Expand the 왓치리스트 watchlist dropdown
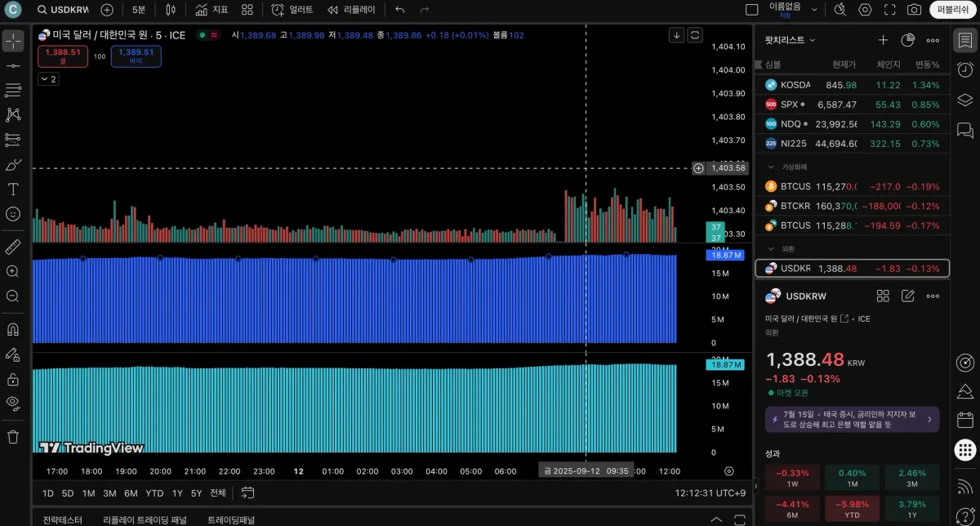Image resolution: width=980 pixels, height=526 pixels. [790, 40]
